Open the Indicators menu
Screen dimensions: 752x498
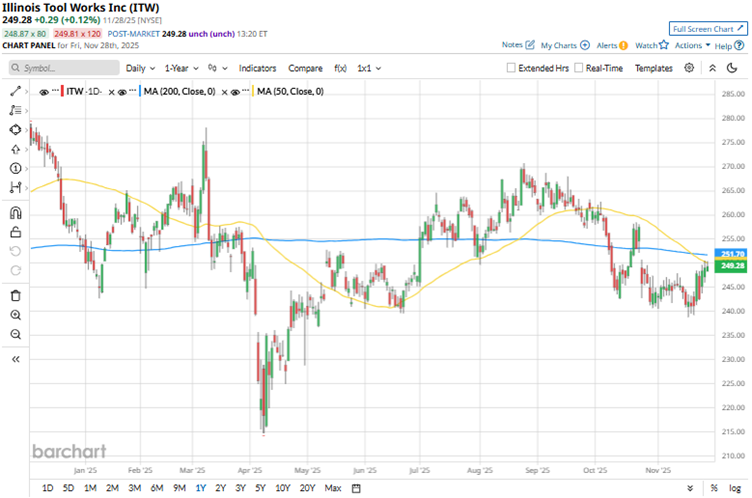[258, 68]
